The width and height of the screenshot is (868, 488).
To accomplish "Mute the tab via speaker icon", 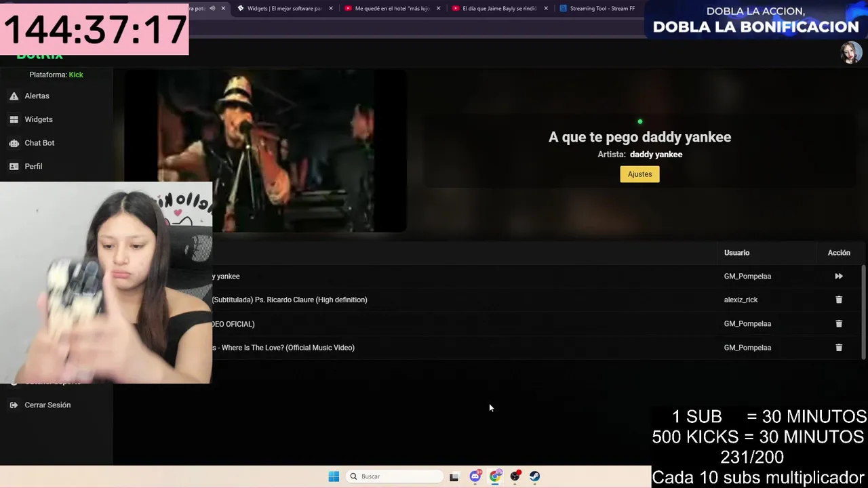I will (x=212, y=8).
